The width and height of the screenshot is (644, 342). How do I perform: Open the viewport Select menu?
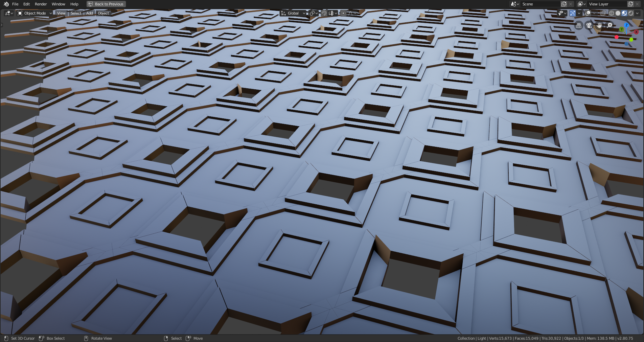76,13
